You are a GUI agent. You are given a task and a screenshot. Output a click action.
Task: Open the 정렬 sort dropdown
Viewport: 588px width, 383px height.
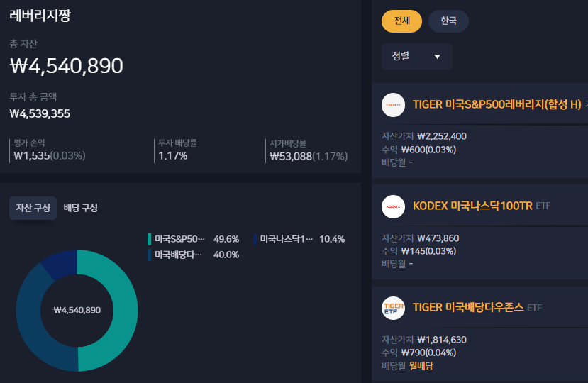417,56
